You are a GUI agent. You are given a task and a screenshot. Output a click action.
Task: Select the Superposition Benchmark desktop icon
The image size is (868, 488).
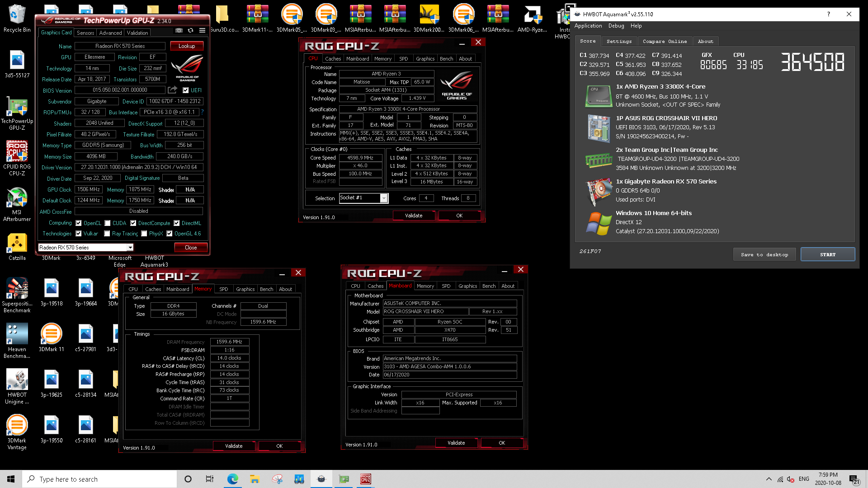tap(17, 296)
